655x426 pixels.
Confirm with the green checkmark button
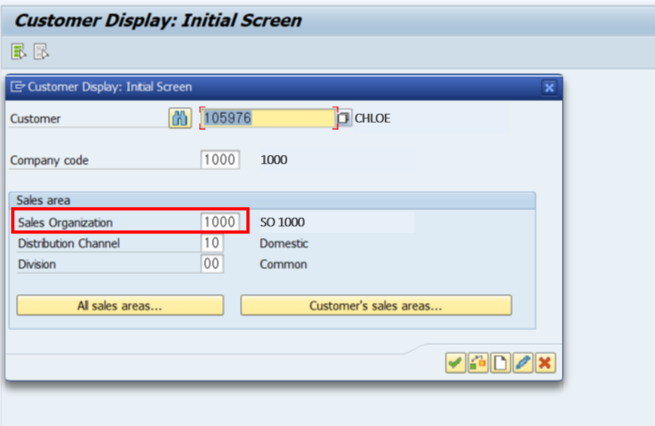455,363
